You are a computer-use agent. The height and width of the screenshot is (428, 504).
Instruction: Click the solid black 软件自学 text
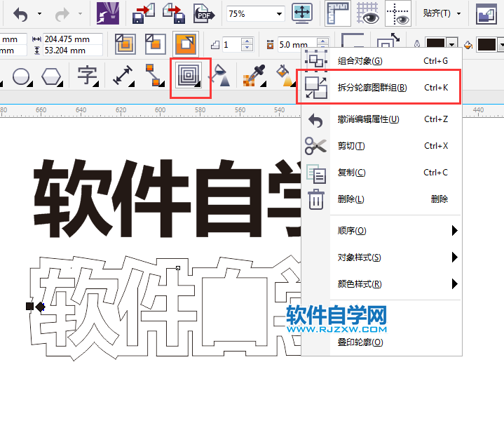pos(167,198)
